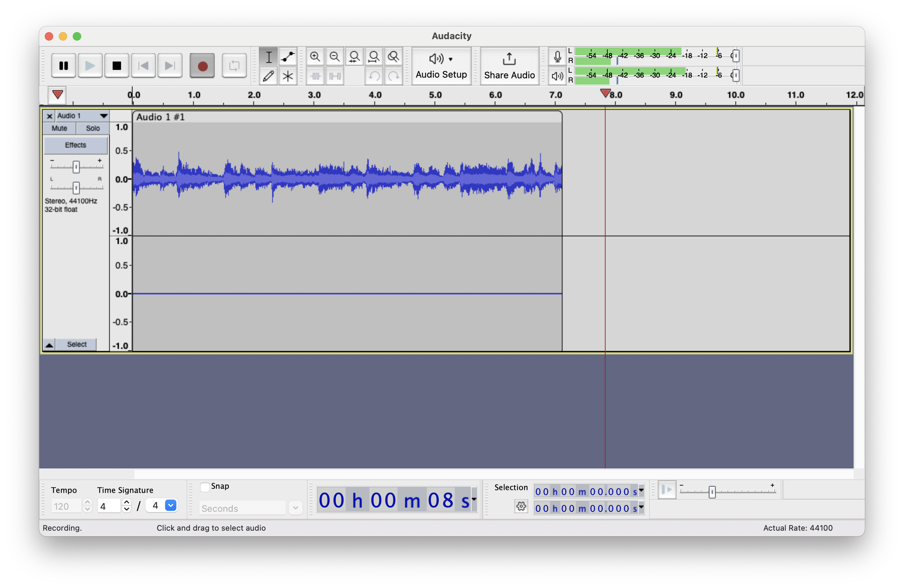The image size is (904, 588).
Task: Select the Multi-tool asterisk
Action: (x=288, y=76)
